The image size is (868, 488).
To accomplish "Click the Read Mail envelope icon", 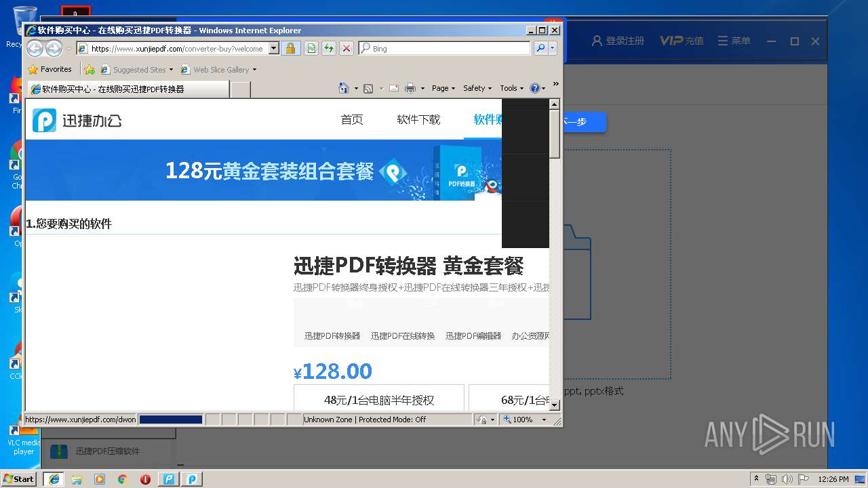I will 393,88.
